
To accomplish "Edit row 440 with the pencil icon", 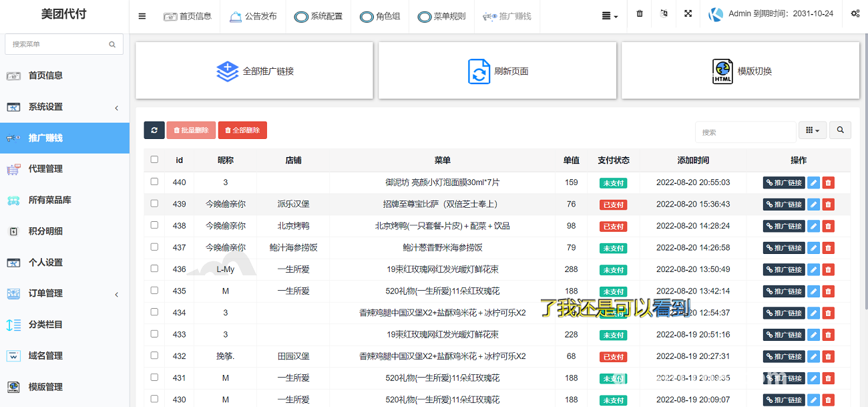I will click(x=813, y=182).
